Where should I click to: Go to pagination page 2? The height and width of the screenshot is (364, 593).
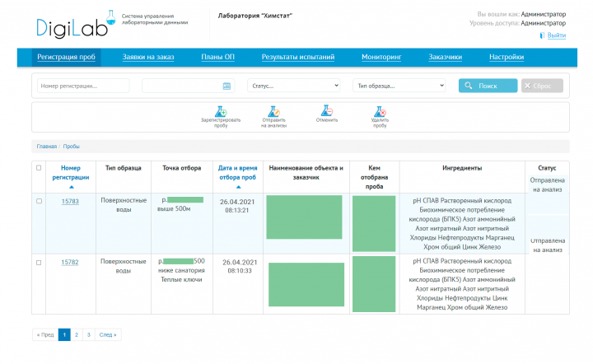(x=77, y=335)
